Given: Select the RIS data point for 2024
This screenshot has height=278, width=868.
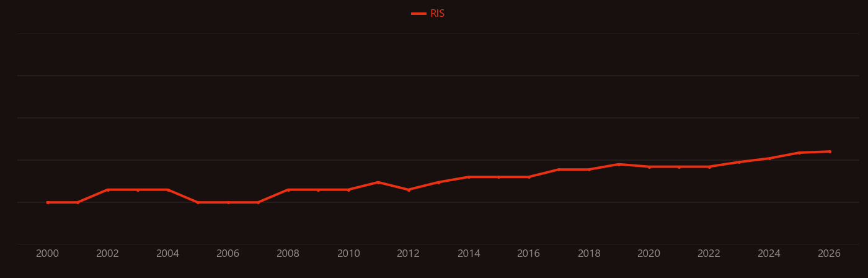Looking at the screenshot, I should click(x=769, y=158).
